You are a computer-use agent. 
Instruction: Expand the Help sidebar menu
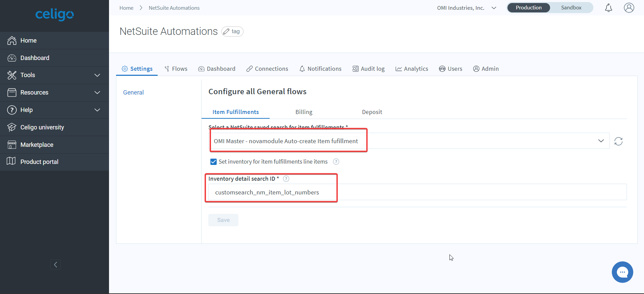click(x=54, y=110)
